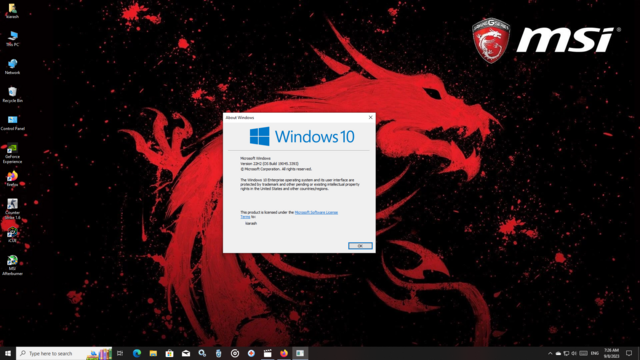Show hidden system tray icons

550,353
